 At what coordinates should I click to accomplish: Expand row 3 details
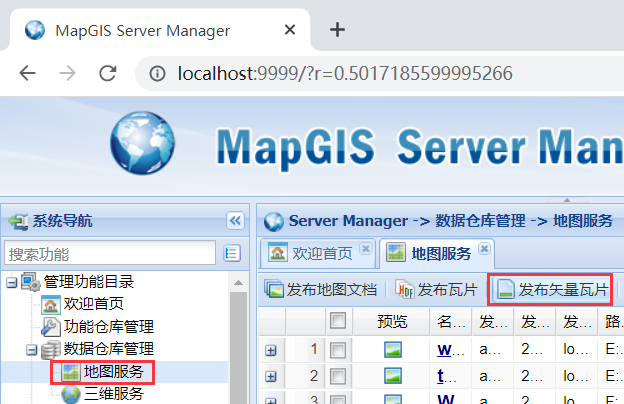pos(271,400)
